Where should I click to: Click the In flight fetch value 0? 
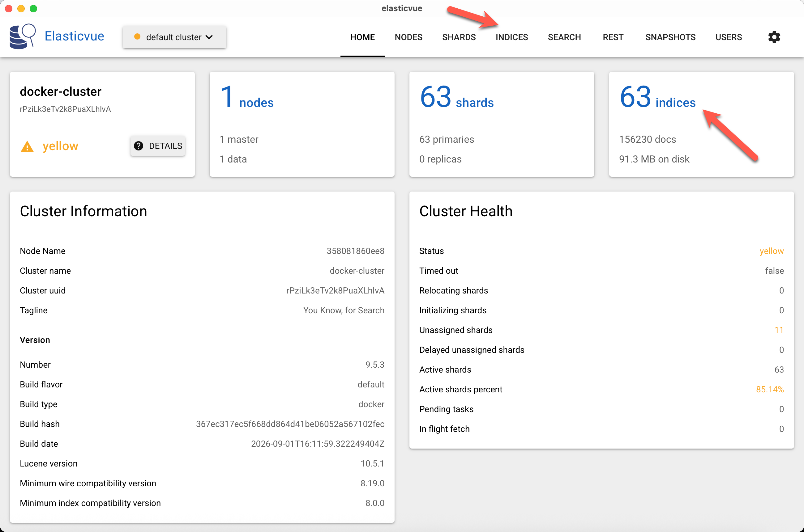(x=782, y=429)
